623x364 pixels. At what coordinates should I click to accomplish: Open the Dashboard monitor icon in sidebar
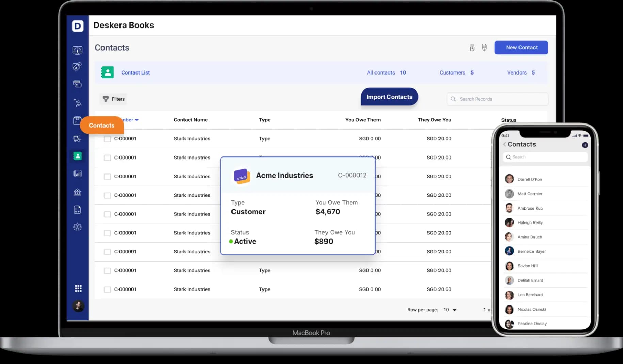pos(77,50)
